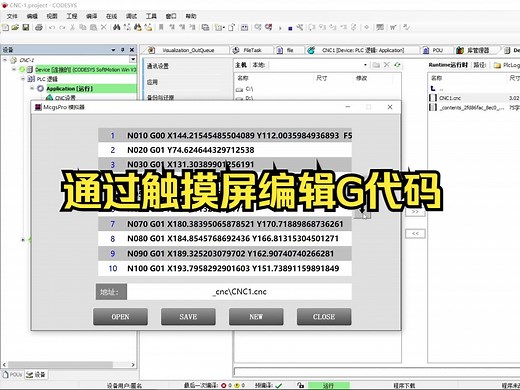This screenshot has width=520, height=390.
Task: Click the wrench tools icon in toolbar
Action: [300, 28]
